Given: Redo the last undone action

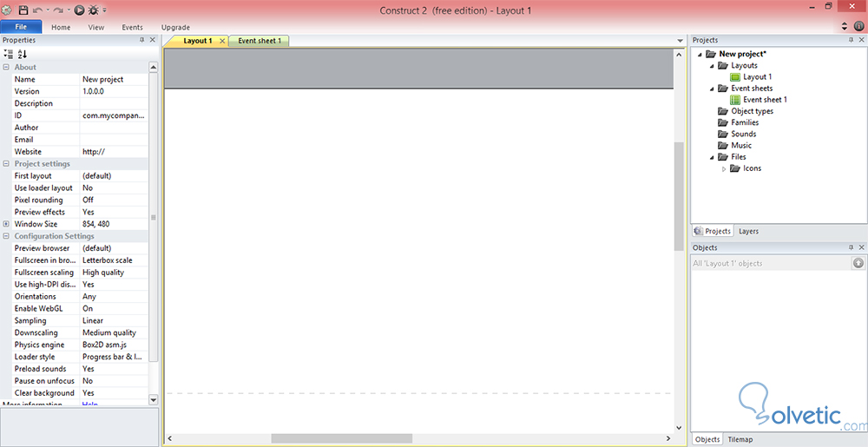Looking at the screenshot, I should pos(58,10).
